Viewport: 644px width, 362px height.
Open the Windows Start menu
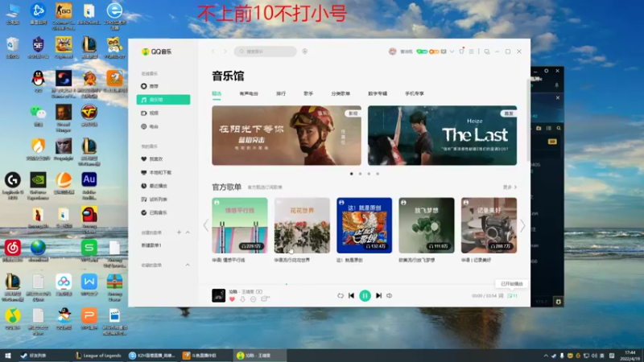(x=8, y=356)
